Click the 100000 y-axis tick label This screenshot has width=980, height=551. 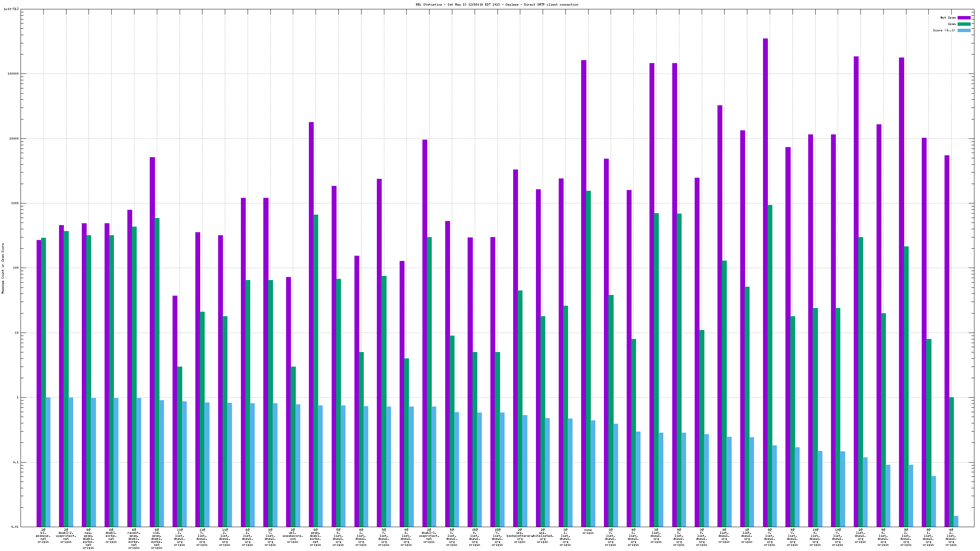click(13, 74)
